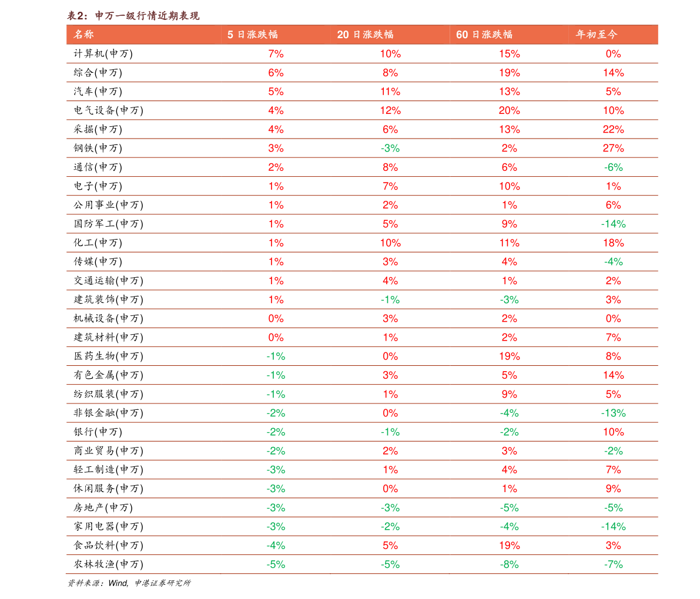Click the 5日涨跌幅 column header
This screenshot has width=700, height=599.
click(252, 35)
